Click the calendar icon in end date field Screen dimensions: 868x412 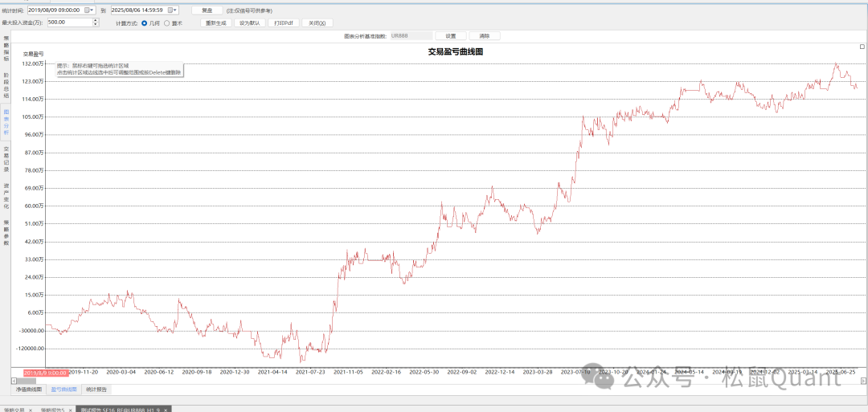tap(170, 10)
